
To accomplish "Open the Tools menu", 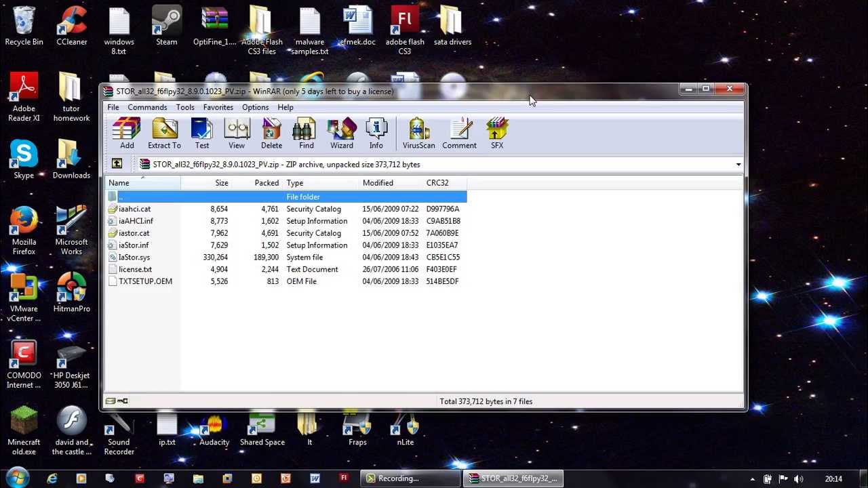I will pos(185,107).
